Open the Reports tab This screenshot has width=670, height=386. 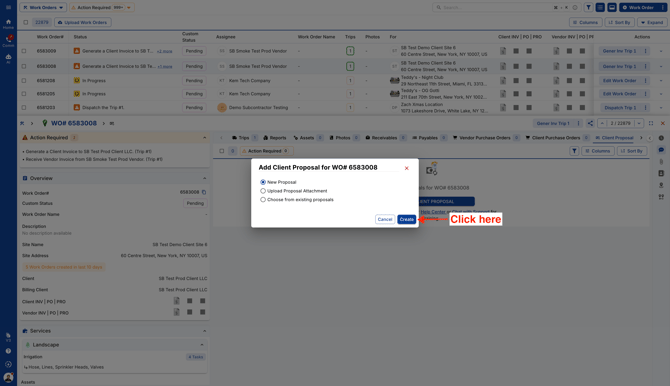pyautogui.click(x=275, y=138)
